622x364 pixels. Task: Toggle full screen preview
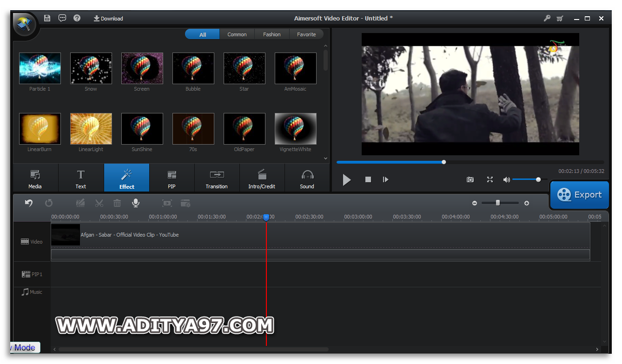click(x=490, y=179)
